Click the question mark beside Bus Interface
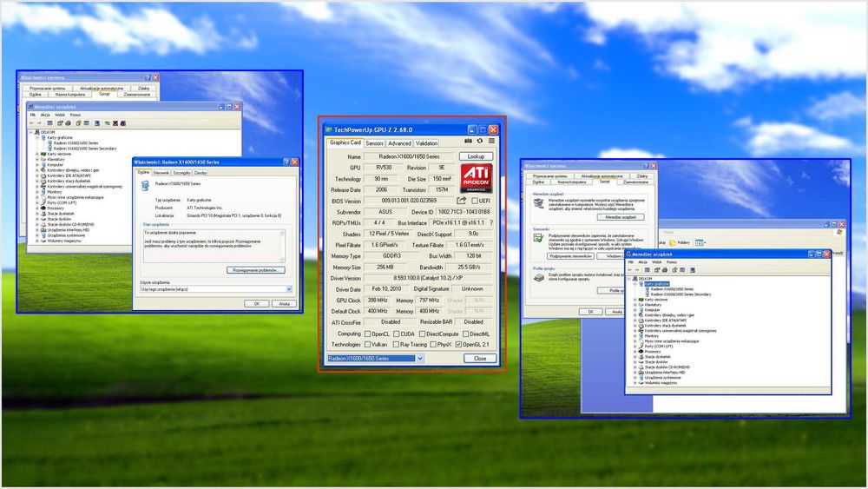 pyautogui.click(x=491, y=222)
